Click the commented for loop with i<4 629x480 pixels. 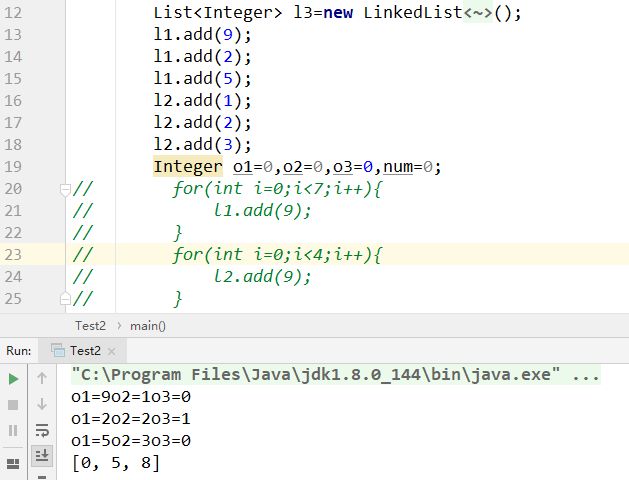[278, 255]
